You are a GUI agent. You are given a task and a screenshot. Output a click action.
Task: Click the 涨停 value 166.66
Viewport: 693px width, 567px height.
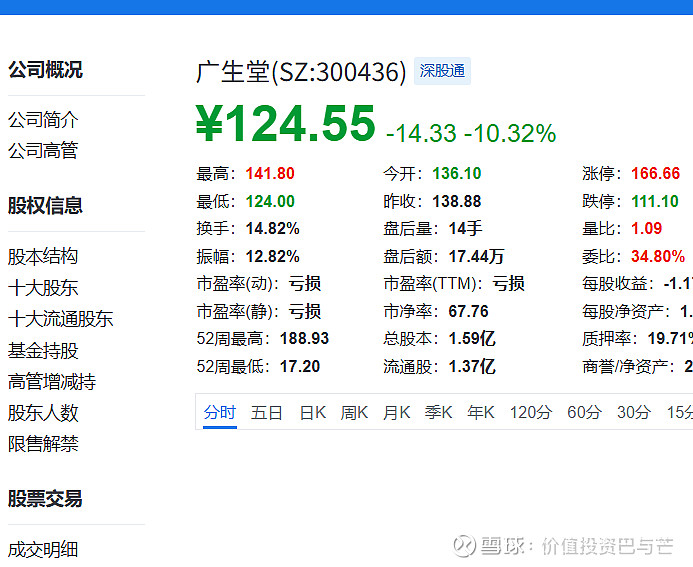coord(655,174)
